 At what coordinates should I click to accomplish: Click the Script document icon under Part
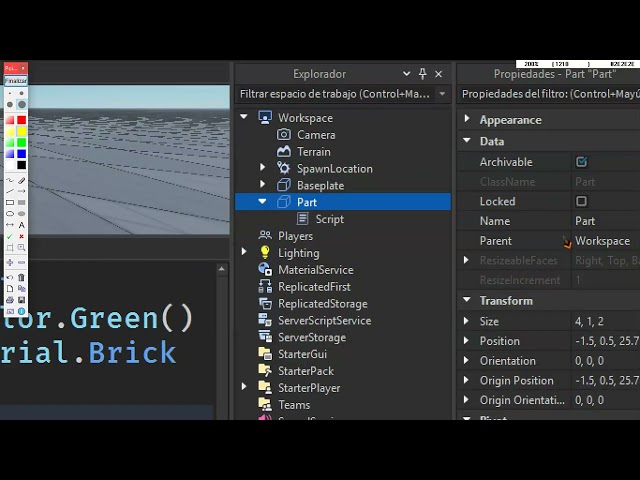302,219
